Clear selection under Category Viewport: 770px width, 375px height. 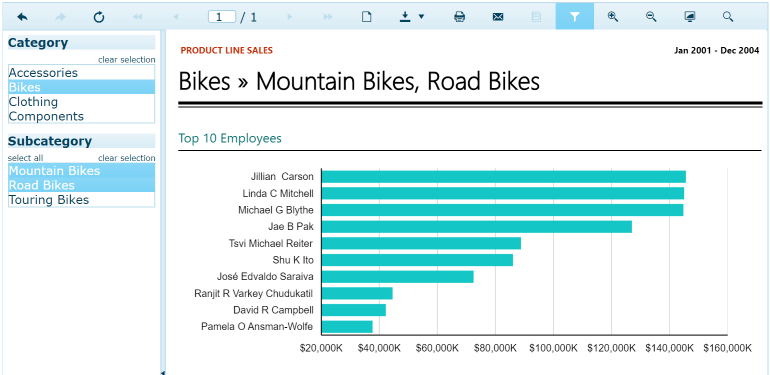(x=127, y=60)
